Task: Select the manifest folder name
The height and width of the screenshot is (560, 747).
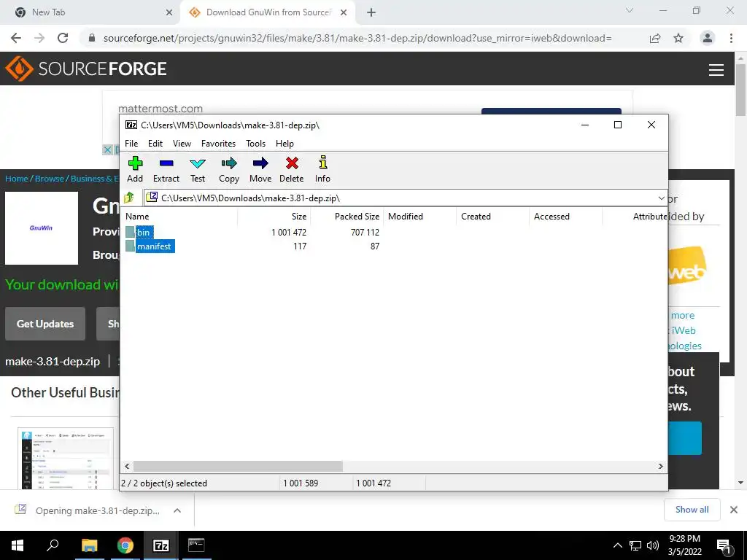Action: [x=155, y=246]
